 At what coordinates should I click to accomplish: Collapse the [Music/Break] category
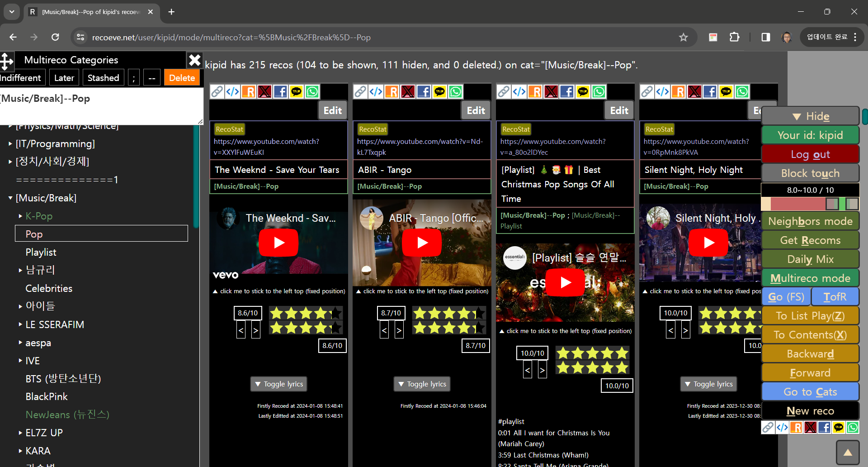click(x=10, y=198)
